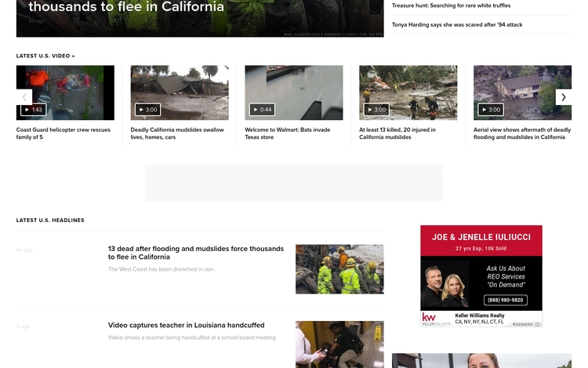Screen dimensions: 588x368
Task: Open top story 'thousands to flee in California' headline
Action: point(126,7)
